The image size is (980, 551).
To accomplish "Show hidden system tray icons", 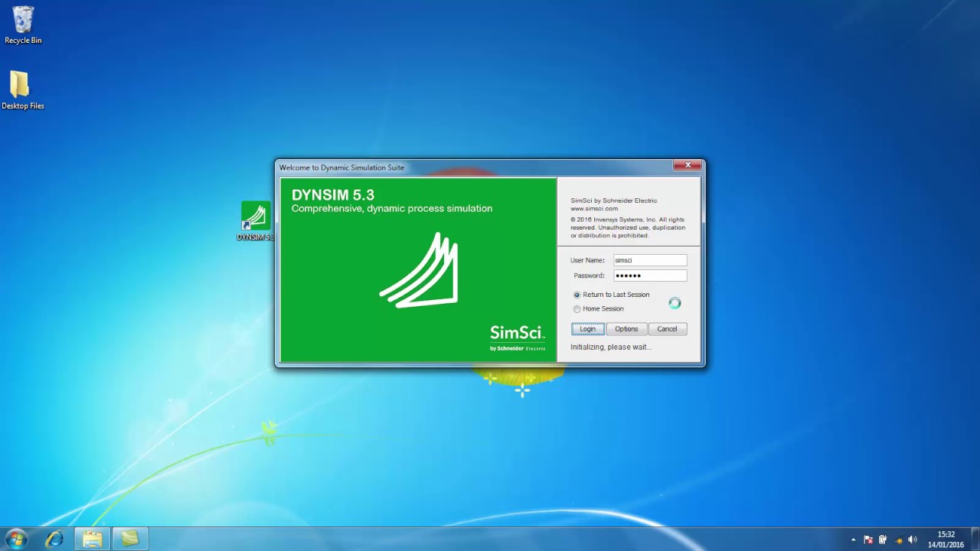I will [x=854, y=540].
